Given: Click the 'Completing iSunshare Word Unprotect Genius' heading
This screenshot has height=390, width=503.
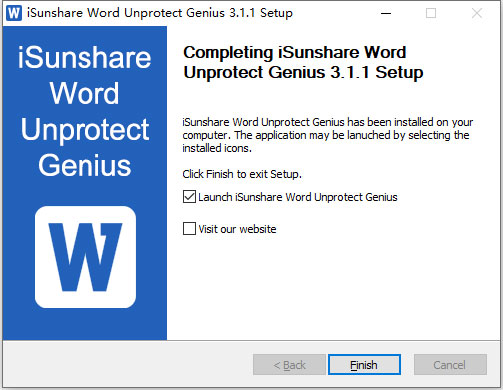Looking at the screenshot, I should click(x=303, y=62).
